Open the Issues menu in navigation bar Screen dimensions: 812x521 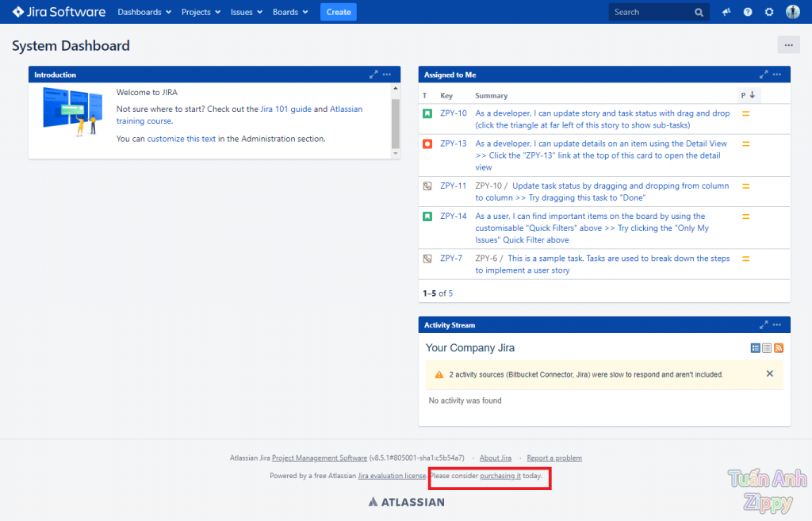[x=246, y=12]
